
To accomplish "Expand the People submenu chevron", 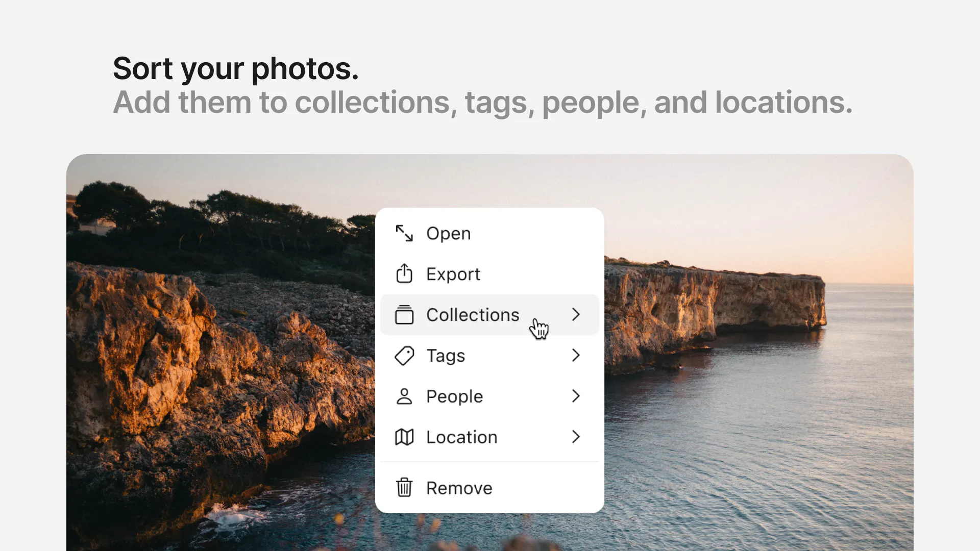I will coord(576,396).
